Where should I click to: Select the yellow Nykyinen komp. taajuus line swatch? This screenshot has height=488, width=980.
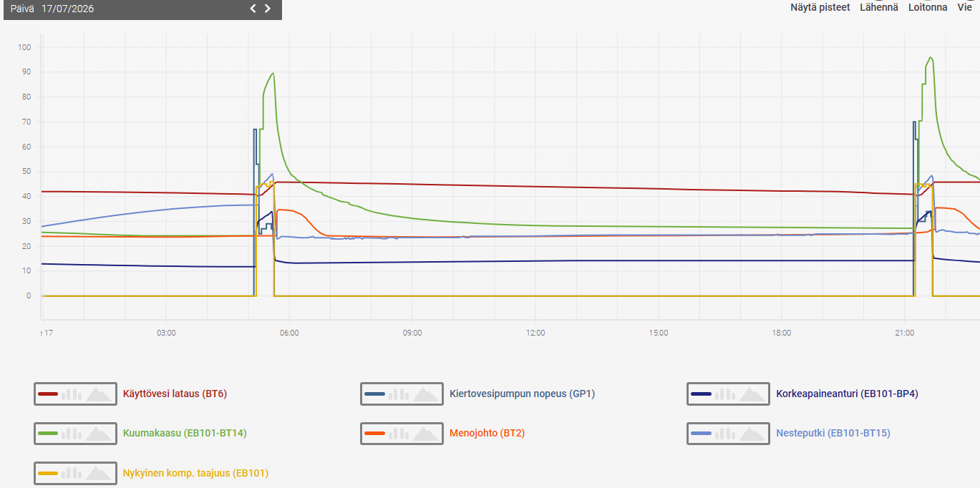(x=48, y=473)
